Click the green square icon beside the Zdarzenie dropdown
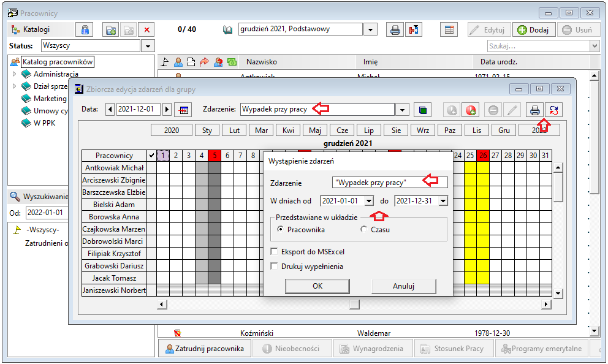 423,110
